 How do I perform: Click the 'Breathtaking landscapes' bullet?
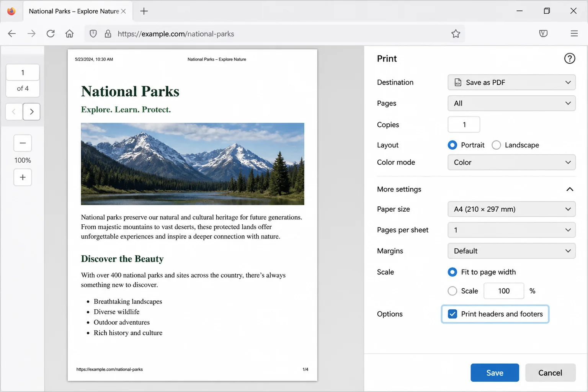tap(128, 301)
